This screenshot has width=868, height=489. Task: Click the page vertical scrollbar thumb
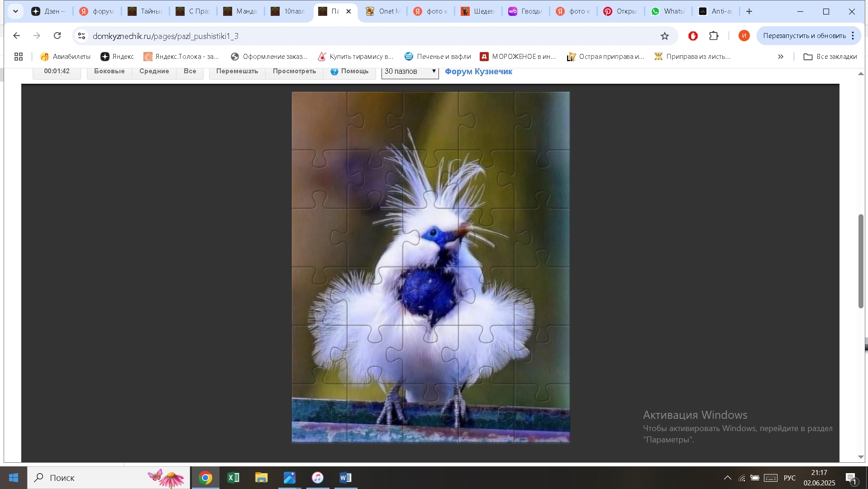pyautogui.click(x=861, y=261)
